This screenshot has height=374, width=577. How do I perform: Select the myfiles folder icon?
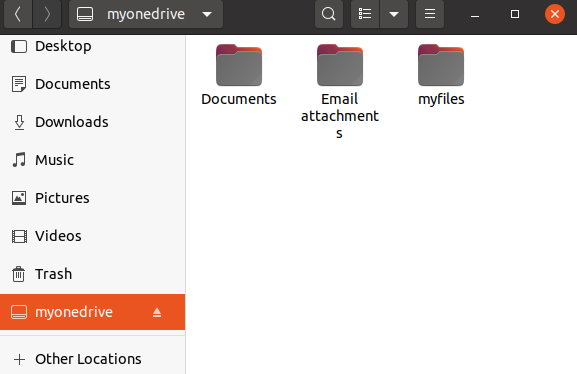441,65
